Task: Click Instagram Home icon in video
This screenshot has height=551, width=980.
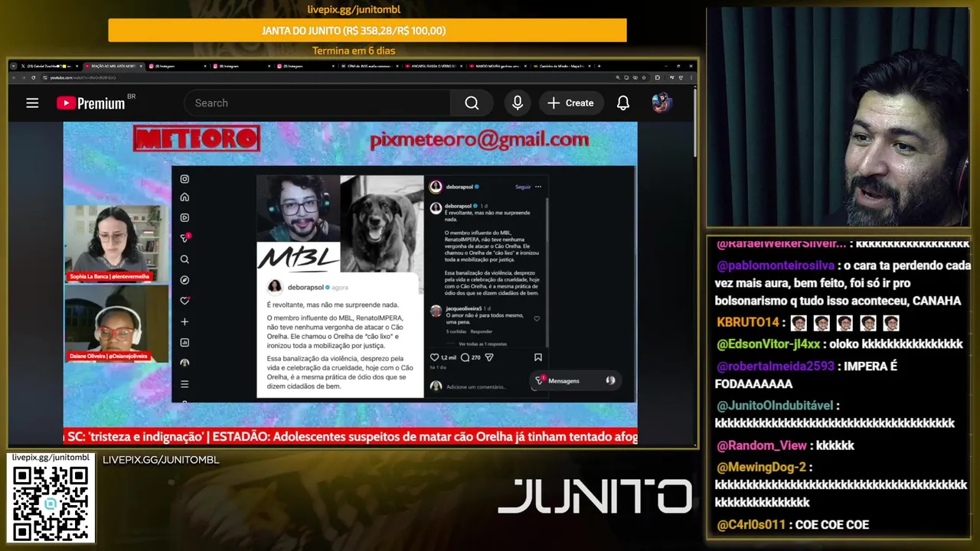Action: coord(185,197)
